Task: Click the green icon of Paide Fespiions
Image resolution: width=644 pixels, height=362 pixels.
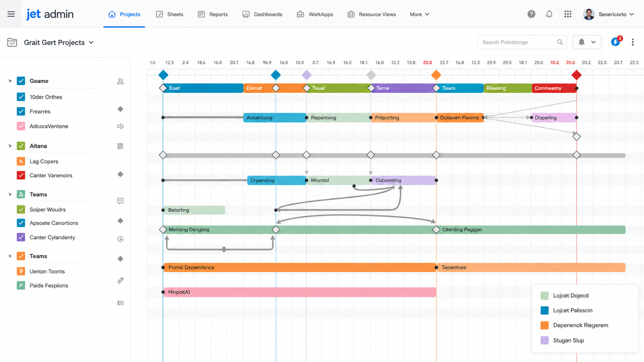Action: tap(21, 285)
